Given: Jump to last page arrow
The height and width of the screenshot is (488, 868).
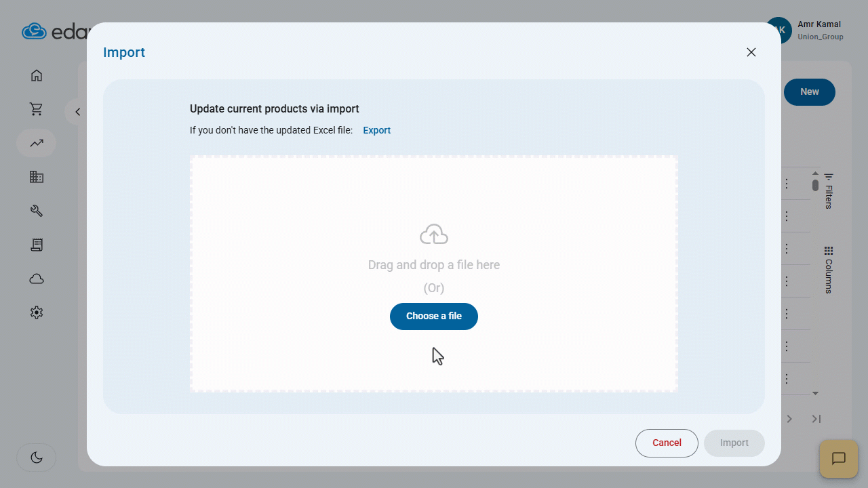Looking at the screenshot, I should pyautogui.click(x=816, y=419).
